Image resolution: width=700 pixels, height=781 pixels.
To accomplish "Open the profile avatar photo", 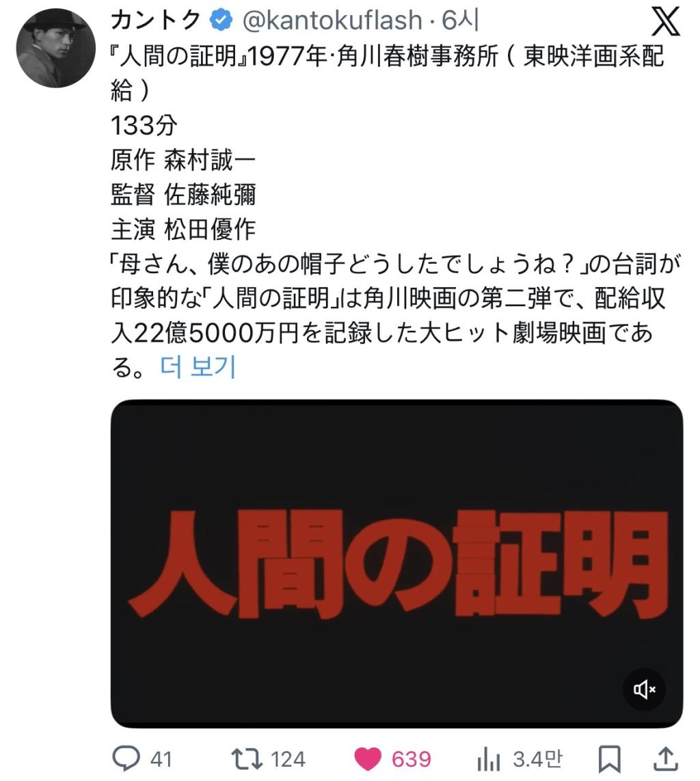I will (56, 48).
